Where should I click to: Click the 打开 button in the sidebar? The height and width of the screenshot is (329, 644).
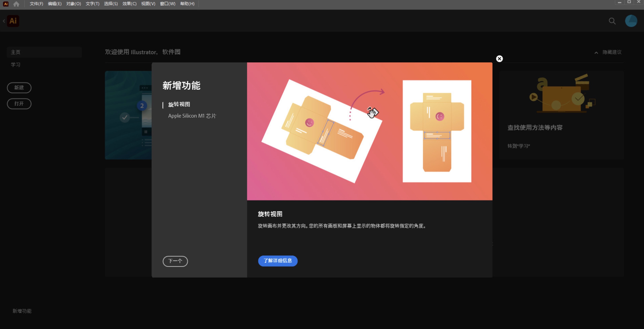(19, 104)
